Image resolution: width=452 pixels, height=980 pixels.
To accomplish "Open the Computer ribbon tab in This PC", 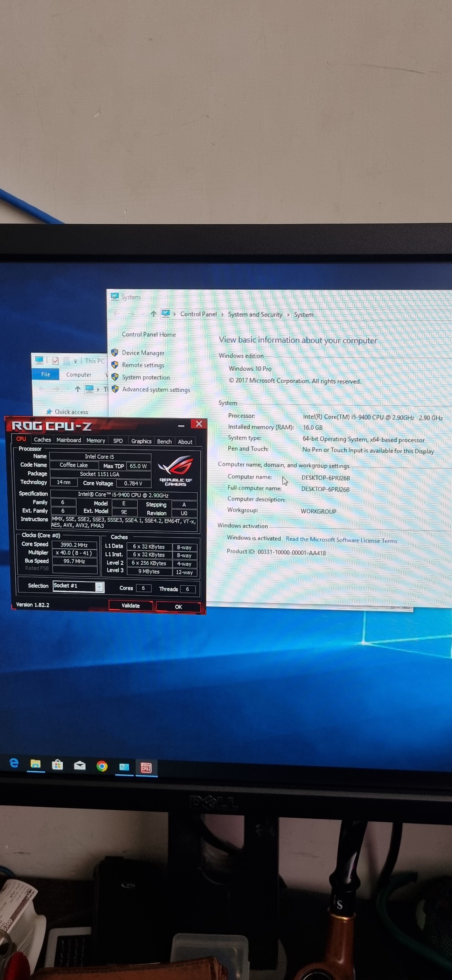I will click(x=79, y=375).
